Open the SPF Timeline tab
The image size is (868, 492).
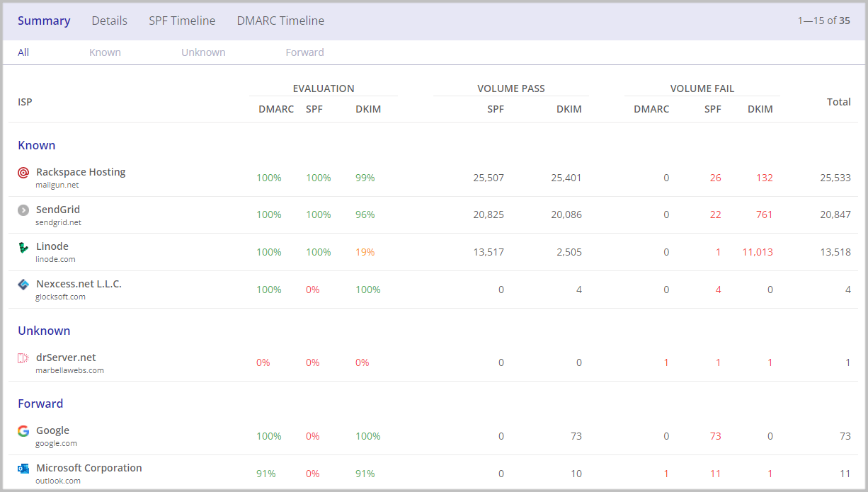(x=182, y=21)
